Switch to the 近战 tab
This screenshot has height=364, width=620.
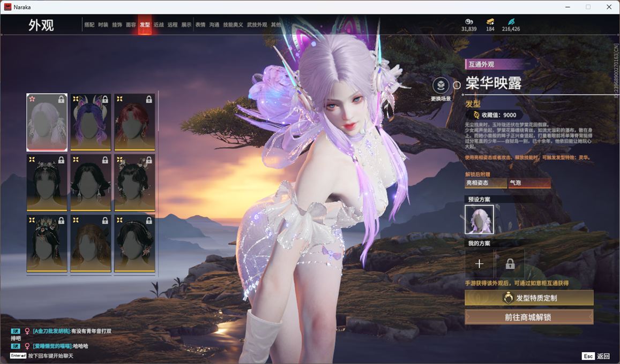point(159,25)
